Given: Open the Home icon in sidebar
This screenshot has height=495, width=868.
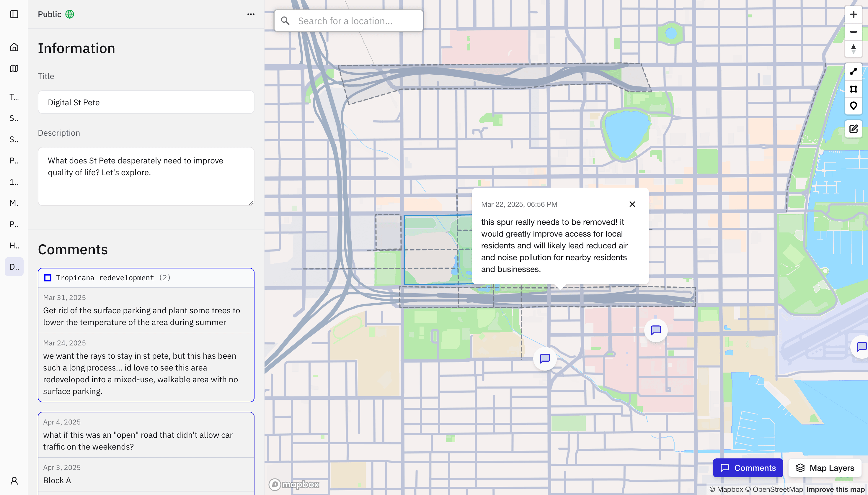Looking at the screenshot, I should point(14,47).
